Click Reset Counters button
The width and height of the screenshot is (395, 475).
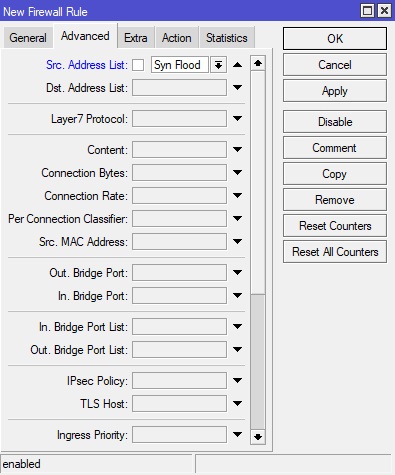[x=335, y=226]
